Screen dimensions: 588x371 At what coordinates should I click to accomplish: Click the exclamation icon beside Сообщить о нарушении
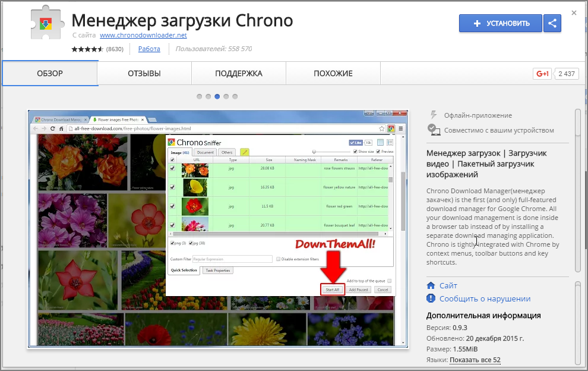tap(431, 298)
